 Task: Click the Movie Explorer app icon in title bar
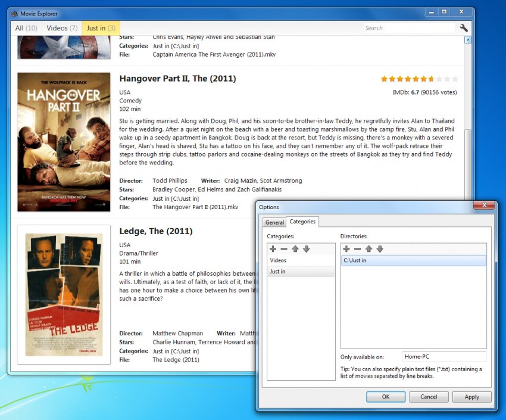(x=14, y=14)
